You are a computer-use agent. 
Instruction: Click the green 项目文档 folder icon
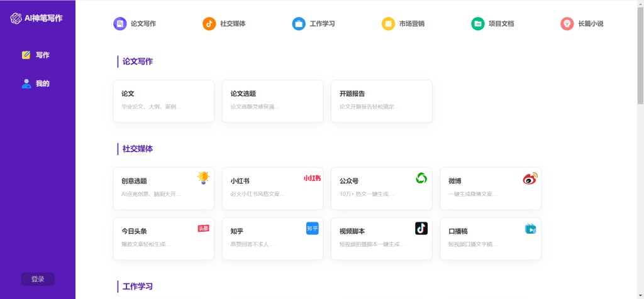[x=478, y=24]
